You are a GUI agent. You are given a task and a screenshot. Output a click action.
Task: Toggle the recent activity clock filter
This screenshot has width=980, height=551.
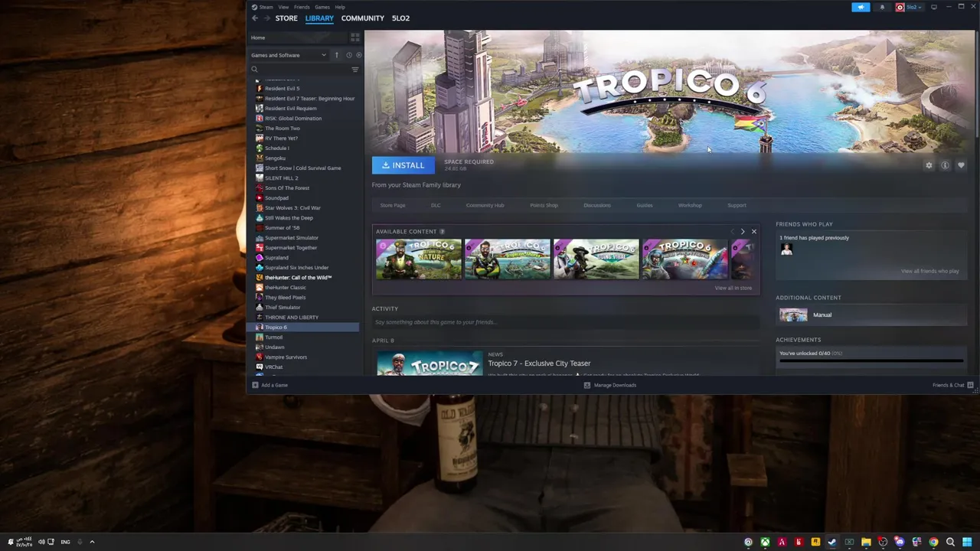coord(349,55)
